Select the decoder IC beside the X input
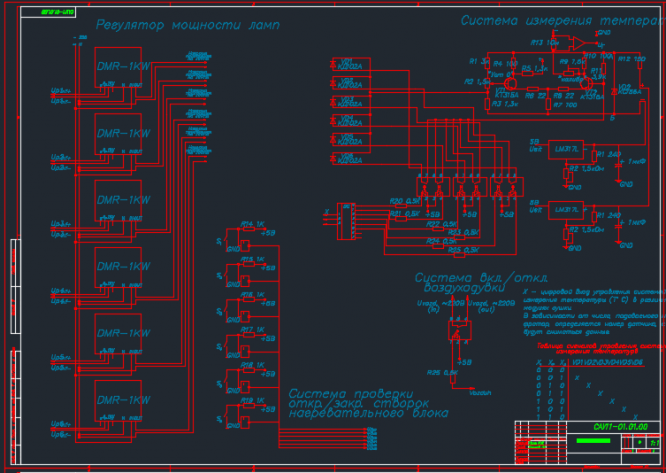 coord(346,221)
